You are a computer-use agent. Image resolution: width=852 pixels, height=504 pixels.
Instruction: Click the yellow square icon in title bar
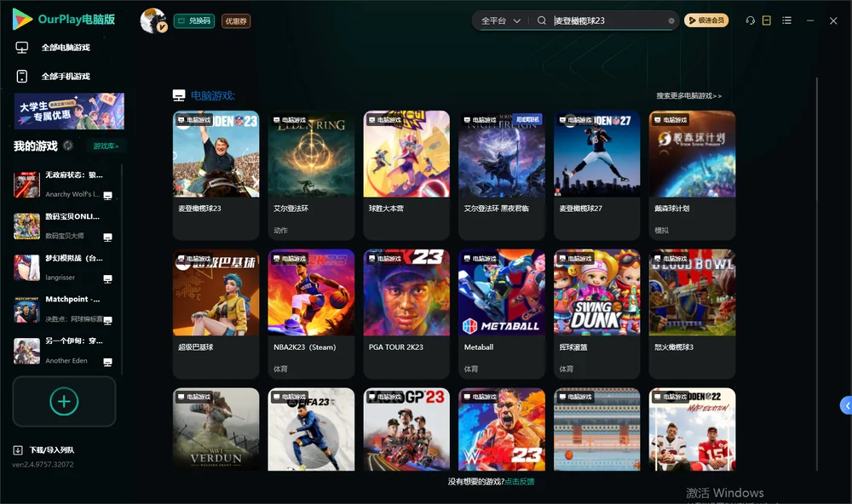(767, 20)
